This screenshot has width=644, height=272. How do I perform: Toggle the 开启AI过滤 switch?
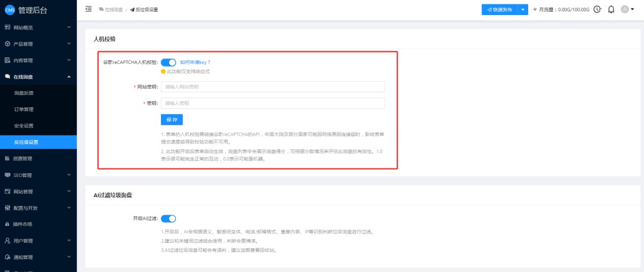click(x=169, y=218)
